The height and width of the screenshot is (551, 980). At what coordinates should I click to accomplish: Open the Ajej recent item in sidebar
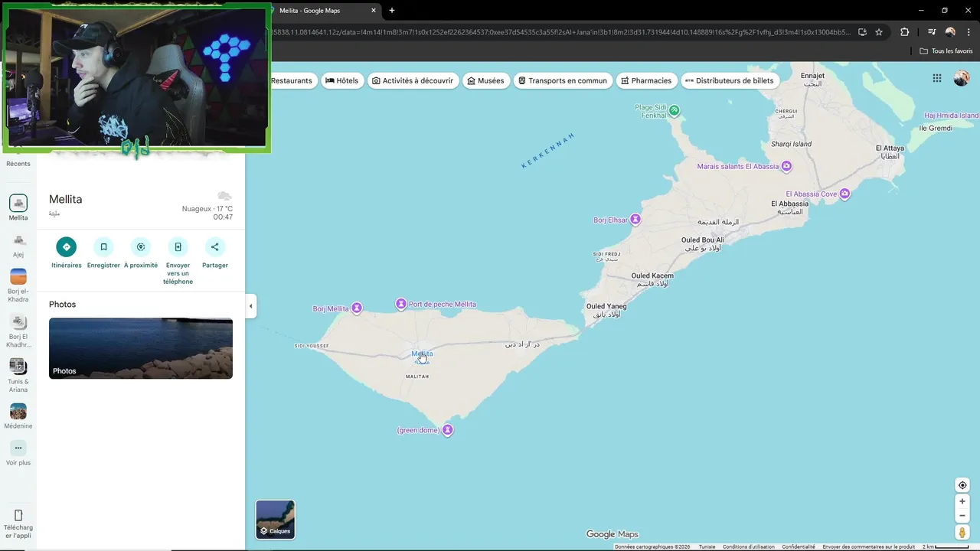18,245
